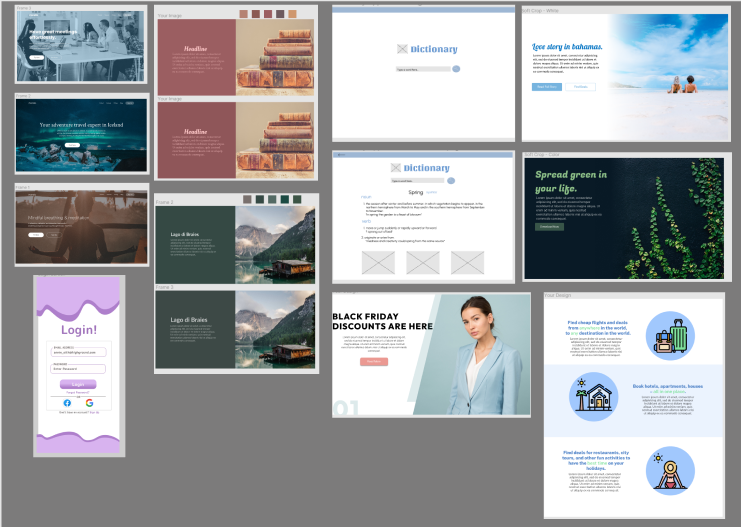Click the password field on the Login screen
This screenshot has width=741, height=527.
78,369
